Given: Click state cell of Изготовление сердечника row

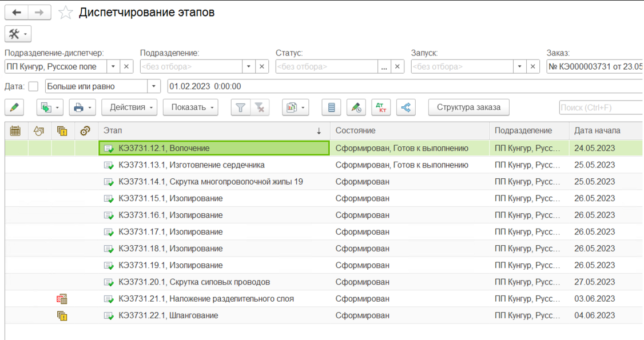Looking at the screenshot, I should [410, 165].
